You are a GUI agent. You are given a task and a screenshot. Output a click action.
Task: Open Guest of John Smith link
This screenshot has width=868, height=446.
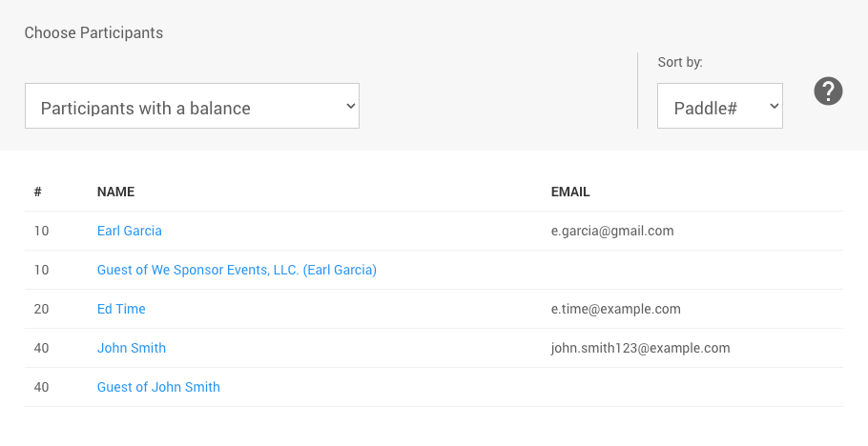click(x=158, y=387)
